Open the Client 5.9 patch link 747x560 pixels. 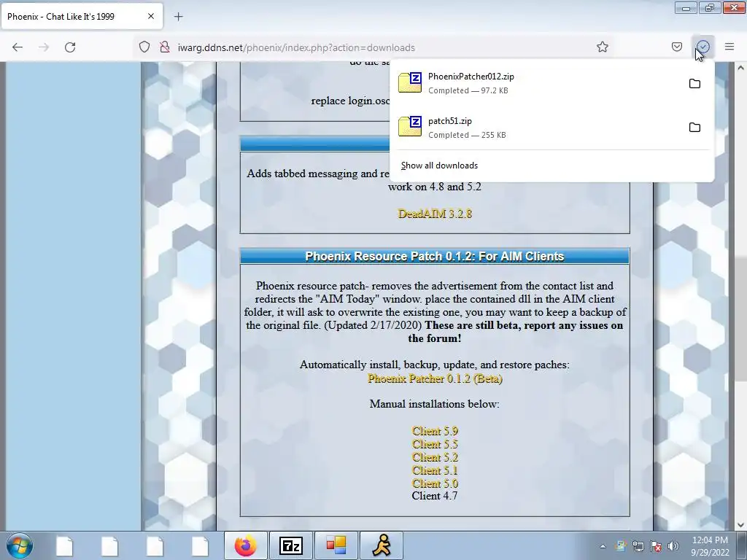pos(435,431)
